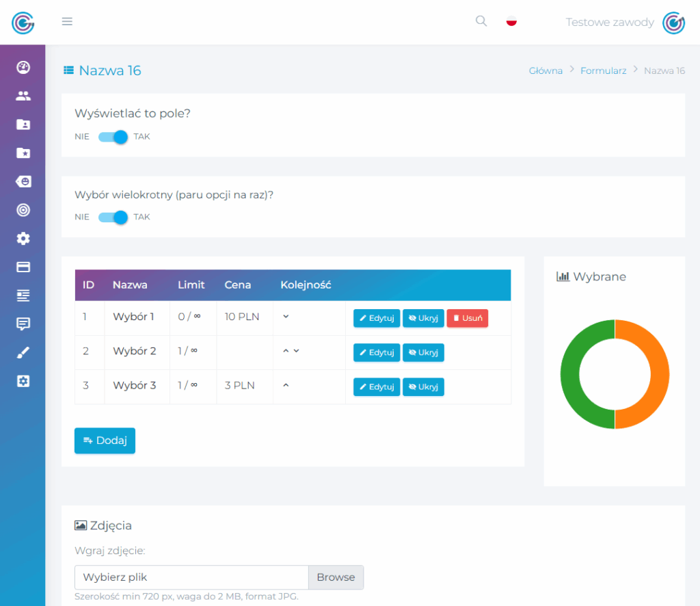Move Wybór 3 up with arrow
The height and width of the screenshot is (606, 700).
click(x=286, y=385)
